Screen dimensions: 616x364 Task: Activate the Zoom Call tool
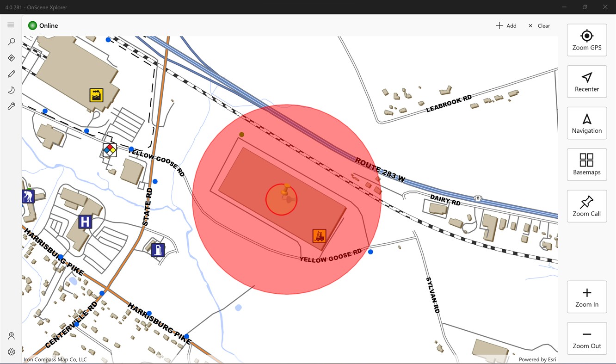click(x=586, y=206)
